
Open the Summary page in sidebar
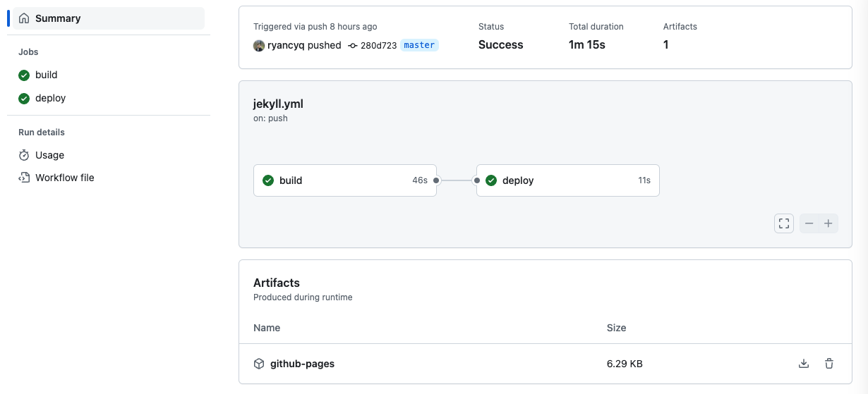(109, 18)
